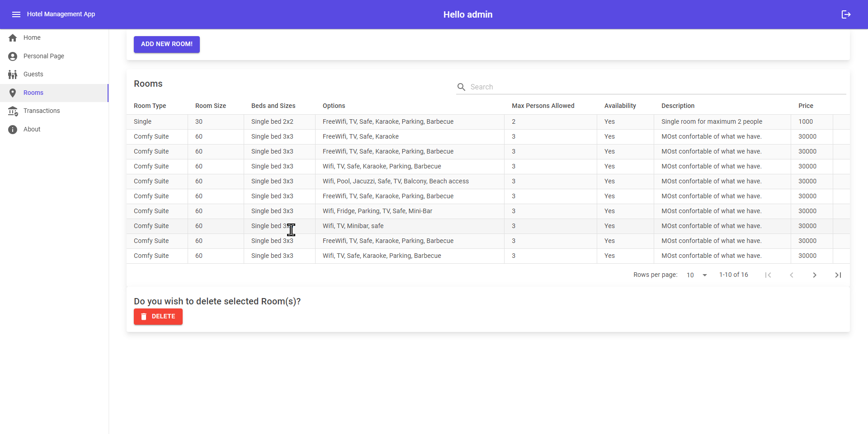Jump to the last page icon

838,275
